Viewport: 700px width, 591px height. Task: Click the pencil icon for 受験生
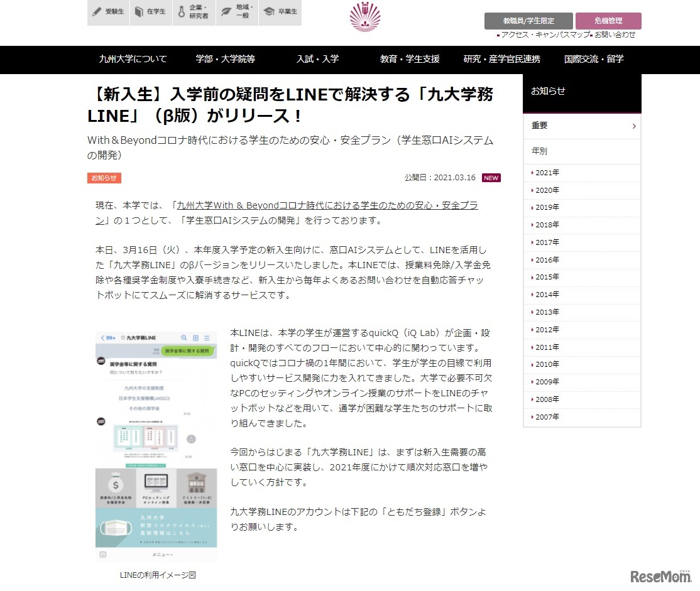(96, 11)
